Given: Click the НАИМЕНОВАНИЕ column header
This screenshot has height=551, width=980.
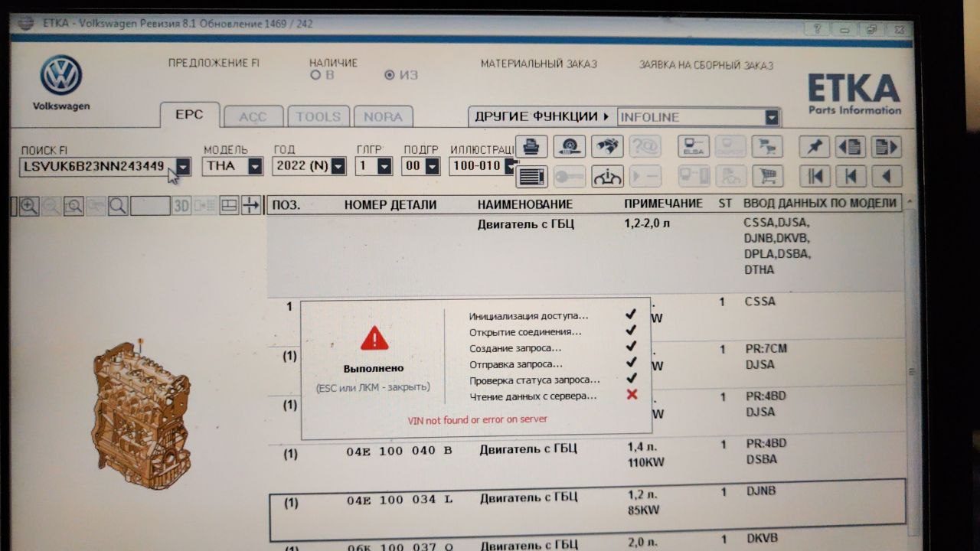Looking at the screenshot, I should pyautogui.click(x=525, y=204).
